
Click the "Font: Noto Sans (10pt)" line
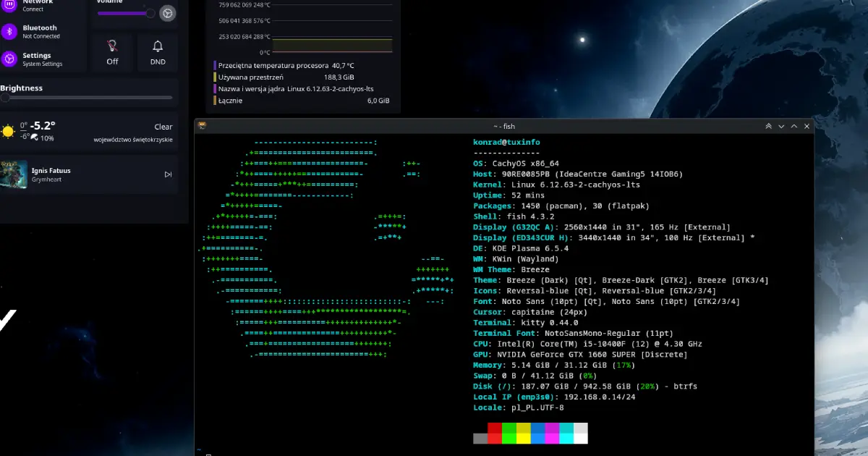tap(607, 301)
